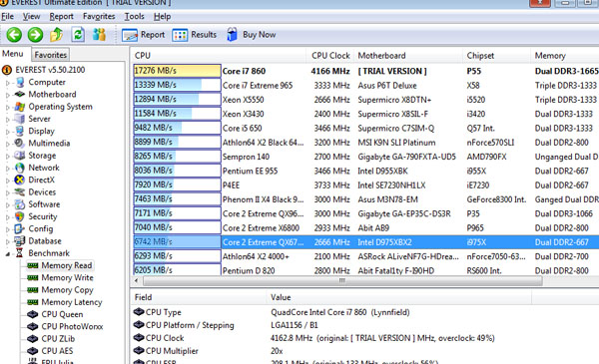
Task: Select the Memory Write benchmark
Action: point(67,278)
